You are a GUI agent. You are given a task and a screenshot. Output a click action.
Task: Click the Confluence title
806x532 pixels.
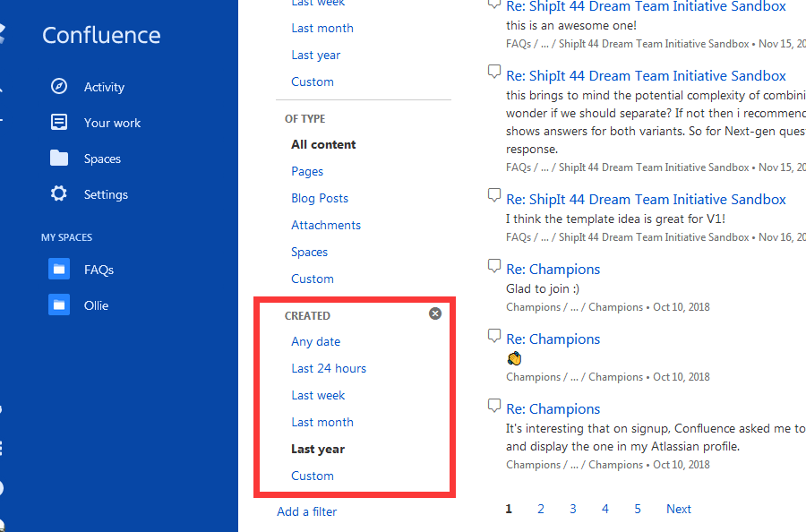click(x=101, y=35)
